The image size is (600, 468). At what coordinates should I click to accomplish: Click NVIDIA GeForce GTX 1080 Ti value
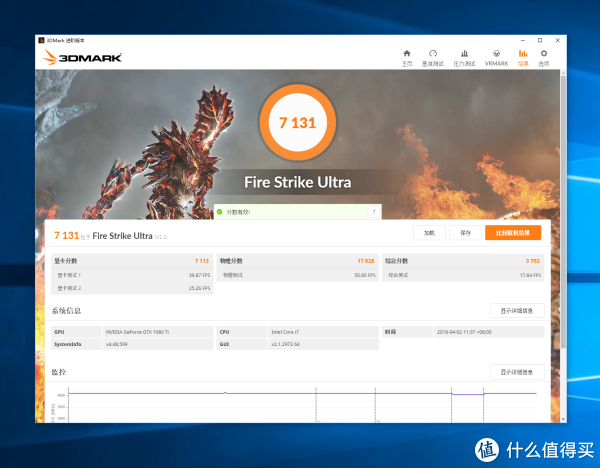[x=137, y=332]
